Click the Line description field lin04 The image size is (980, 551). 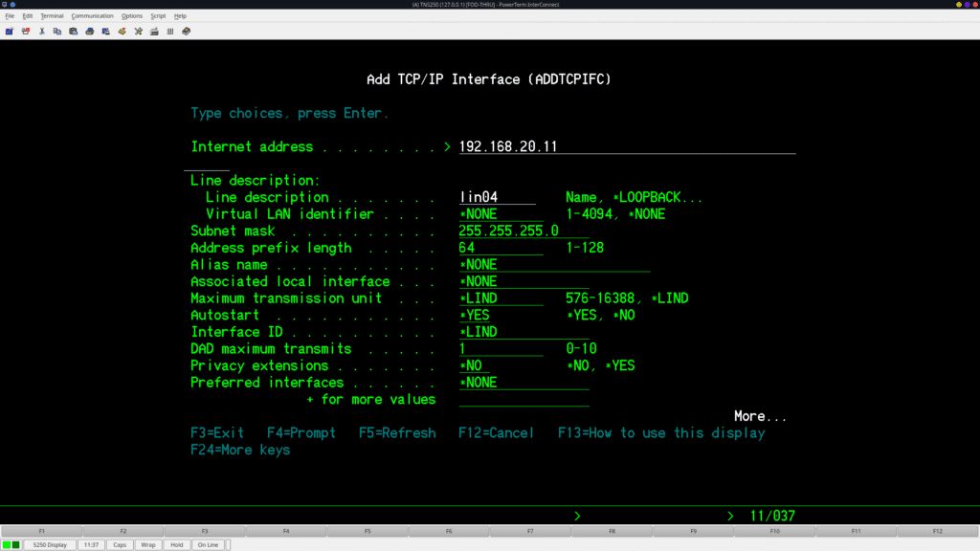(x=498, y=197)
